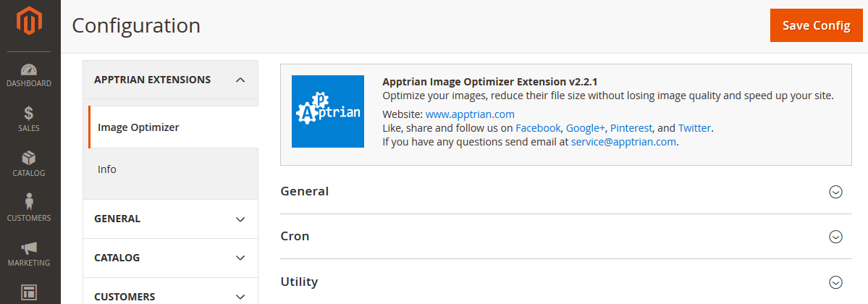Select the Image Optimizer tab
This screenshot has width=868, height=304.
coord(138,127)
